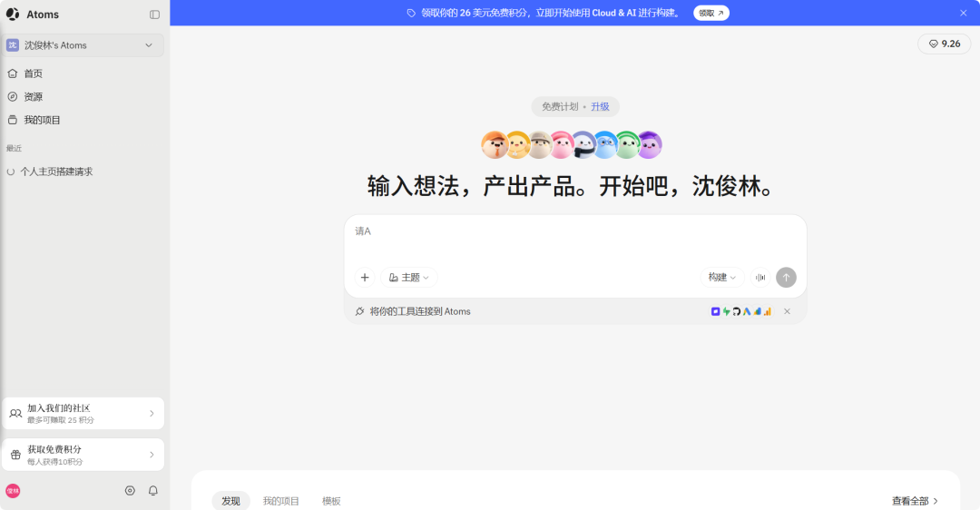Viewport: 980px width, 510px height.
Task: Dismiss the top promotional banner
Action: click(x=963, y=13)
